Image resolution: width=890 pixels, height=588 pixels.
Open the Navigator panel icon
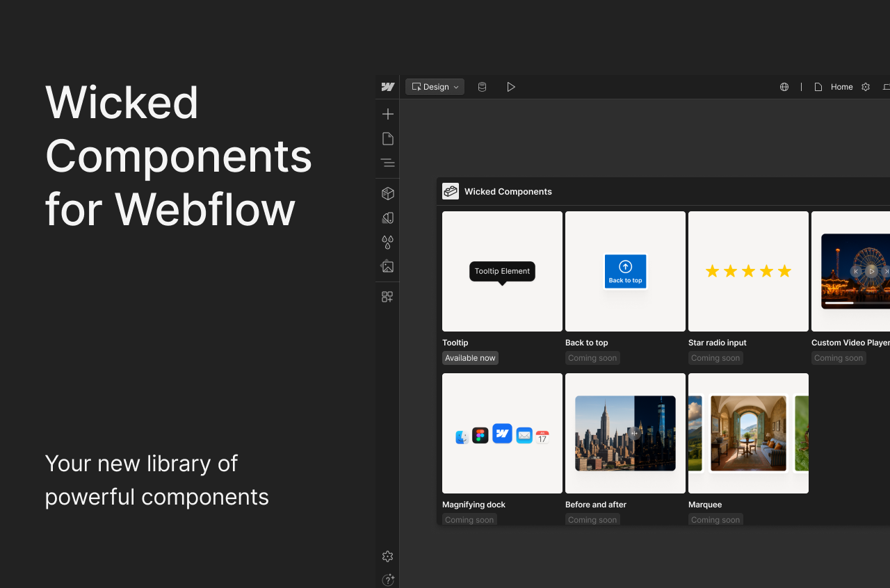point(388,163)
